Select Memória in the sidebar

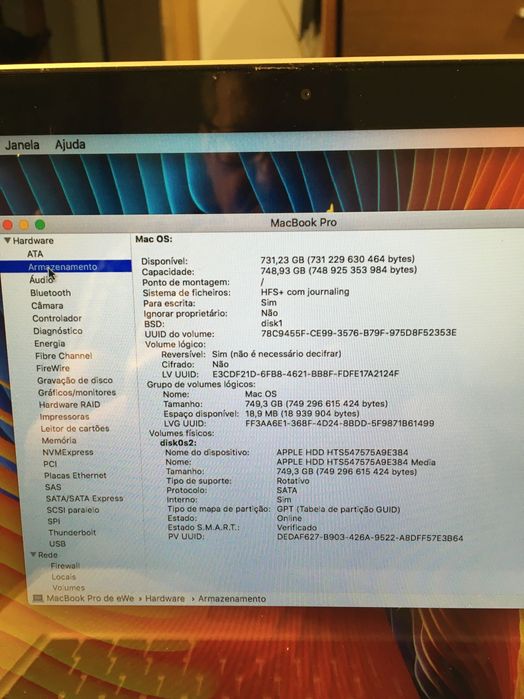pyautogui.click(x=59, y=440)
